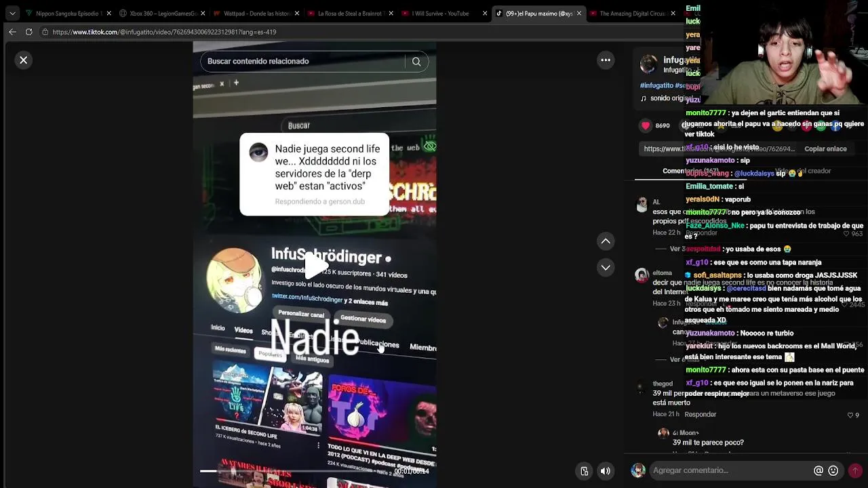Open the emoji picker in comment box
The width and height of the screenshot is (868, 488).
(833, 470)
